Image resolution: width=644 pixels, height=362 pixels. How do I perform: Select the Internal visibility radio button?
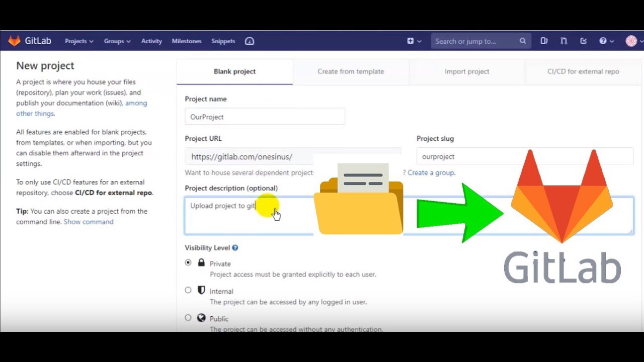pyautogui.click(x=188, y=290)
